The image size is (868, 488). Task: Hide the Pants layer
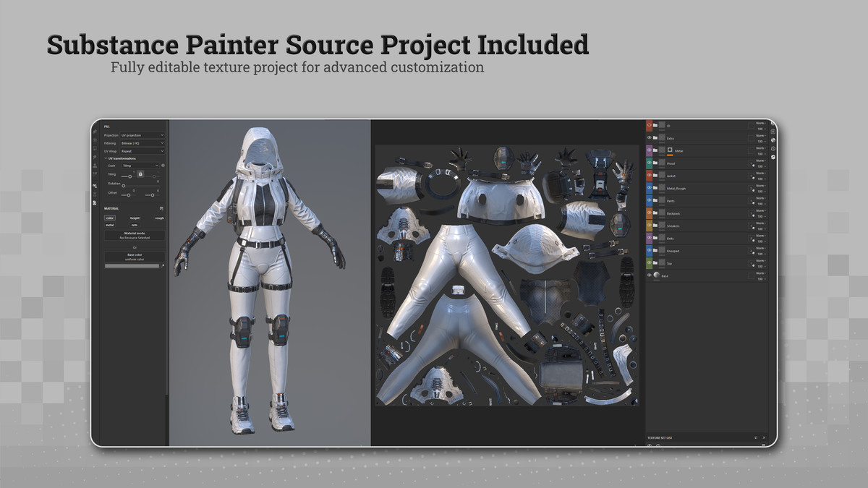click(649, 201)
